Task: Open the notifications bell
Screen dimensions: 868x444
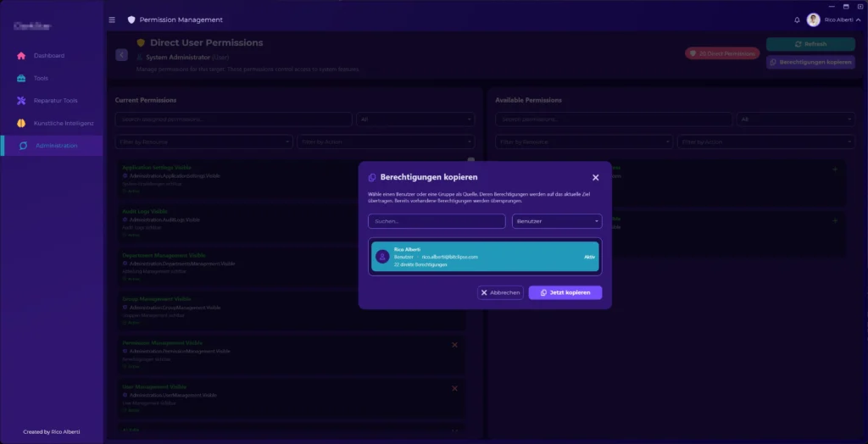Action: click(797, 20)
